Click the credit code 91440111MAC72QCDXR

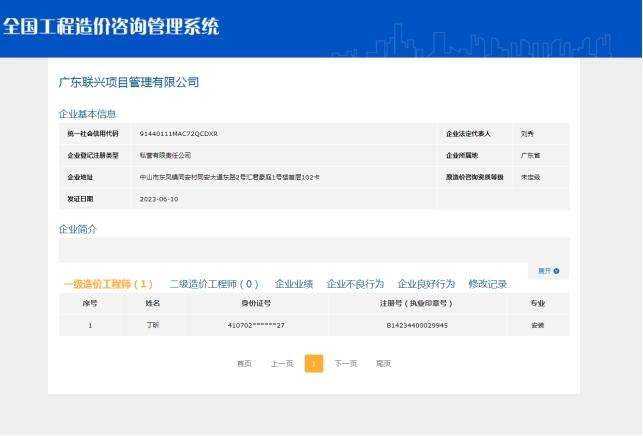tap(179, 133)
